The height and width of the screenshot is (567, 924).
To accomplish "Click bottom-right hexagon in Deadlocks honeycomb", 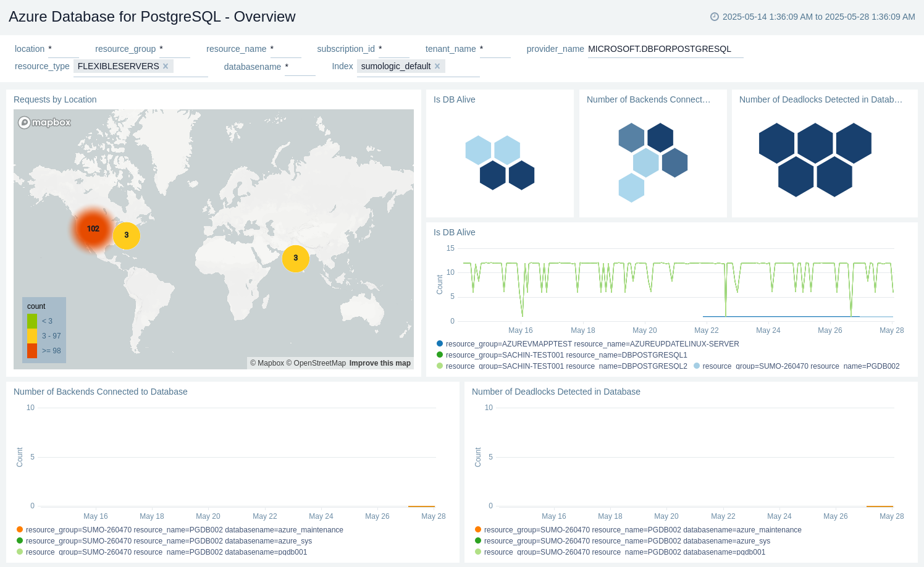I will (834, 177).
